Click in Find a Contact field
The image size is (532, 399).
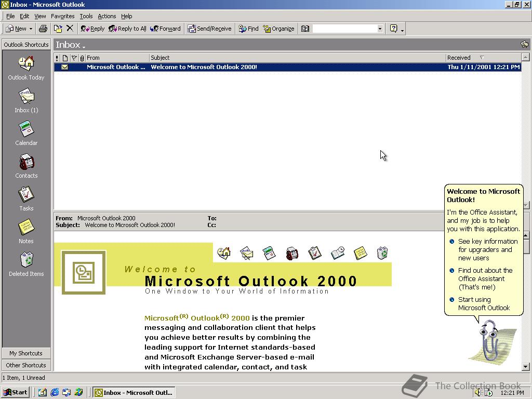(345, 29)
